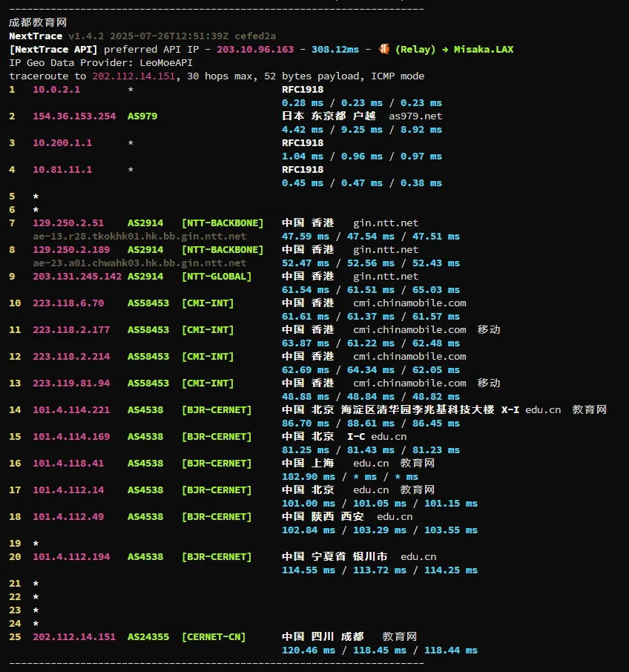Click hop 10 IP 223.118.6.70

[x=68, y=303]
